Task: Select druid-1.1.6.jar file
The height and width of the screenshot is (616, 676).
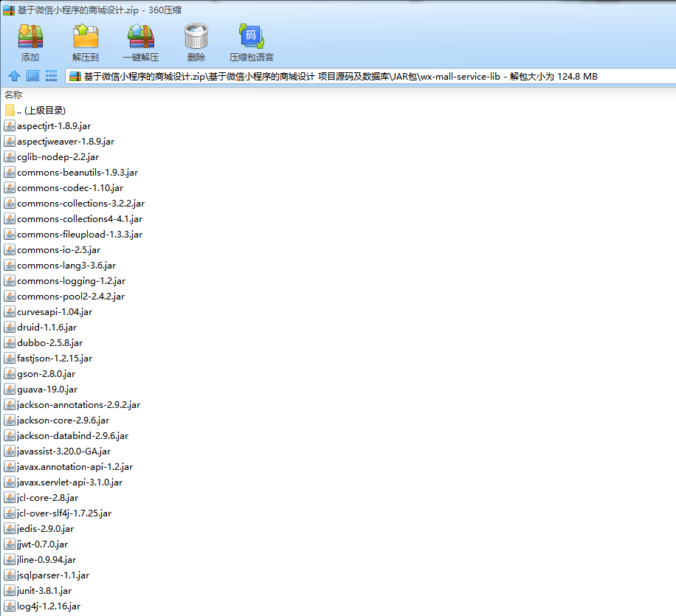Action: 41,328
